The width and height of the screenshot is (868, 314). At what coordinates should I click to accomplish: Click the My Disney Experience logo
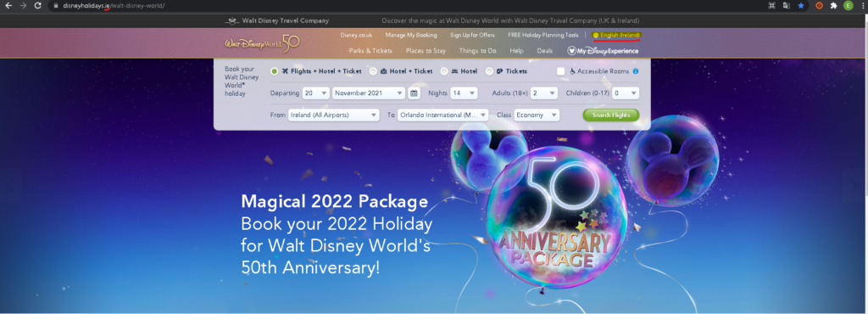(x=603, y=51)
